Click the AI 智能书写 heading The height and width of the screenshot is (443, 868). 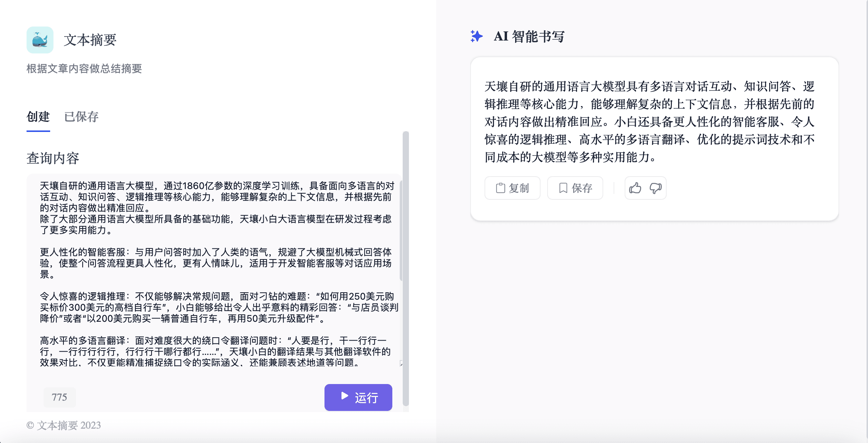[529, 36]
